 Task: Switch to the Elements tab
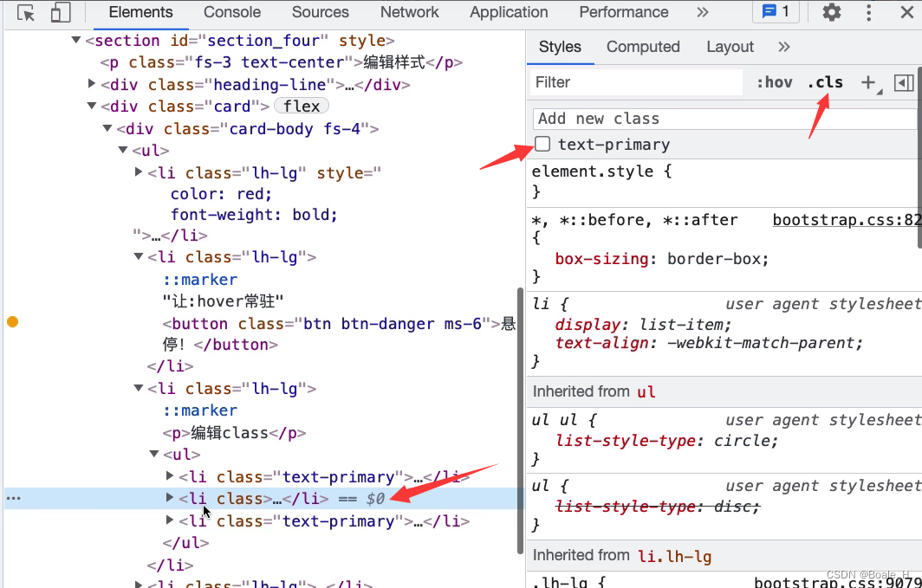140,12
